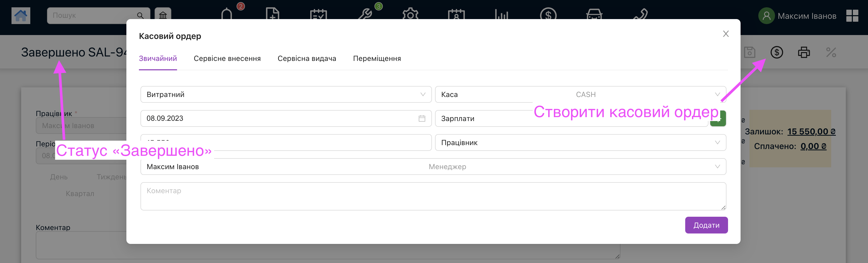Screen dimensions: 868x263
Task: Open the Працівник counterparty dropdown
Action: 580,143
